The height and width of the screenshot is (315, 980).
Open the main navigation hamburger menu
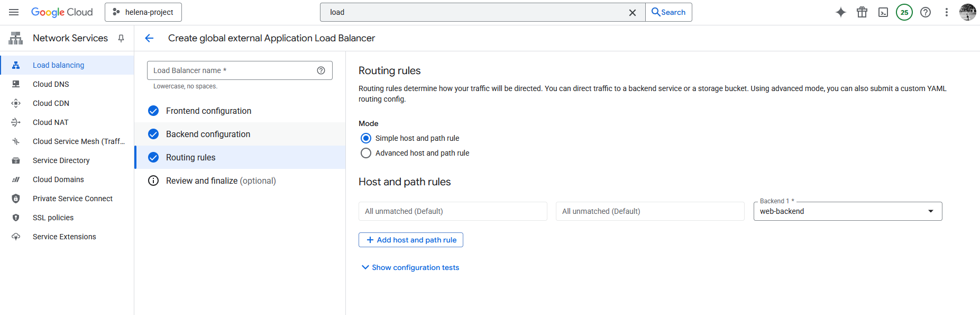(x=14, y=12)
